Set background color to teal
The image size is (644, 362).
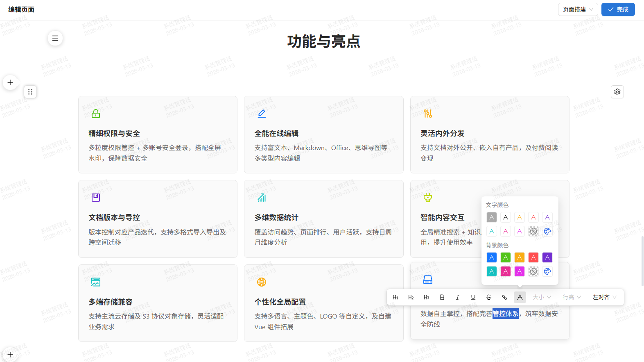(x=492, y=271)
